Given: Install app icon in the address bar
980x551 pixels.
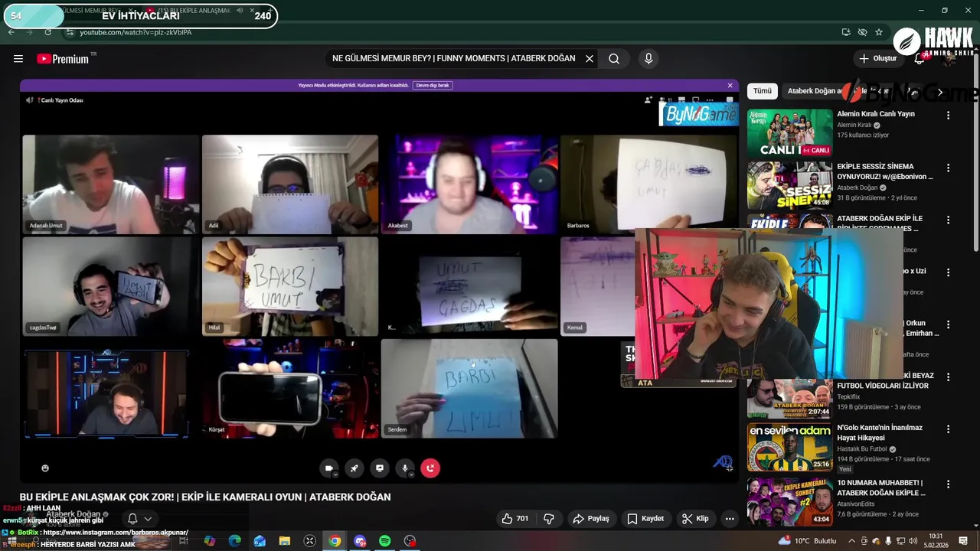Looking at the screenshot, I should pyautogui.click(x=845, y=32).
